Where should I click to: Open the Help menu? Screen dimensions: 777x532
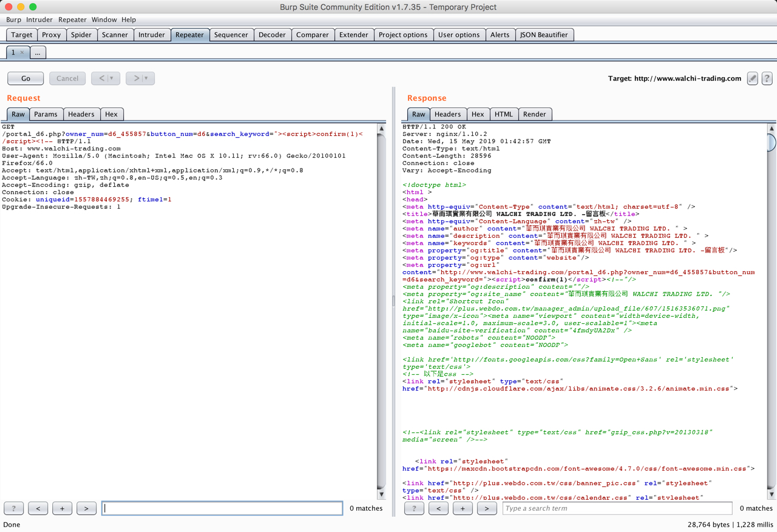[x=129, y=19]
